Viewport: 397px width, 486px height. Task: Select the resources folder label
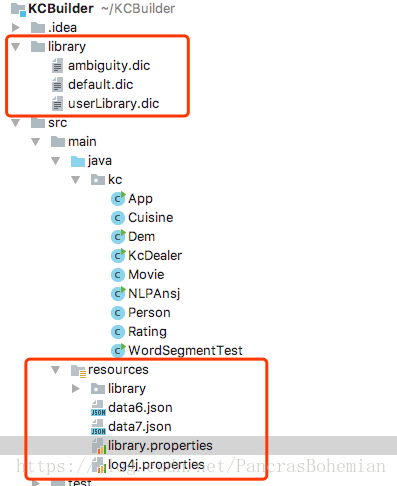click(118, 370)
